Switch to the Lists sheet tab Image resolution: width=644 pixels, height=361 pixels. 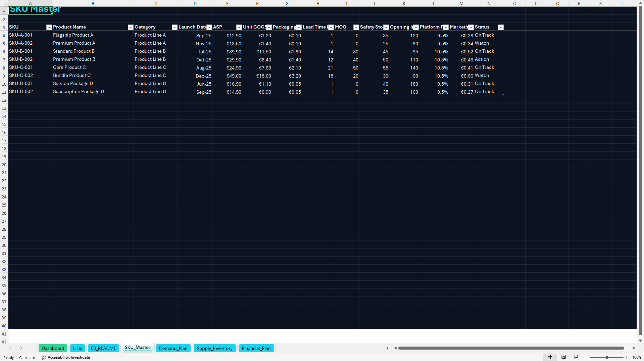pyautogui.click(x=78, y=348)
